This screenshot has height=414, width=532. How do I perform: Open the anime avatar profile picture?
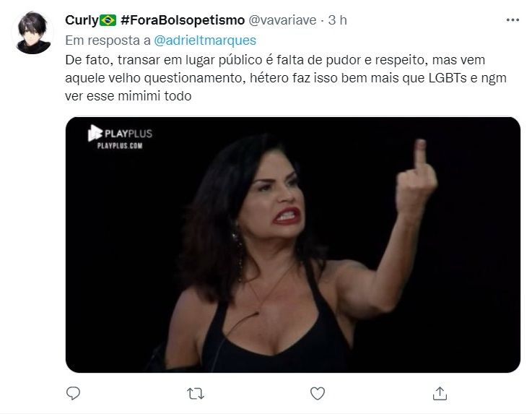[33, 33]
